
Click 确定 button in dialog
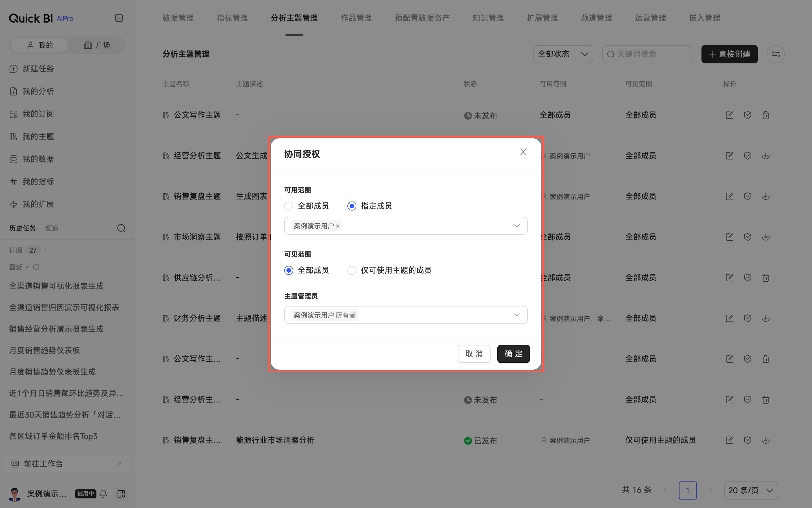tap(513, 354)
